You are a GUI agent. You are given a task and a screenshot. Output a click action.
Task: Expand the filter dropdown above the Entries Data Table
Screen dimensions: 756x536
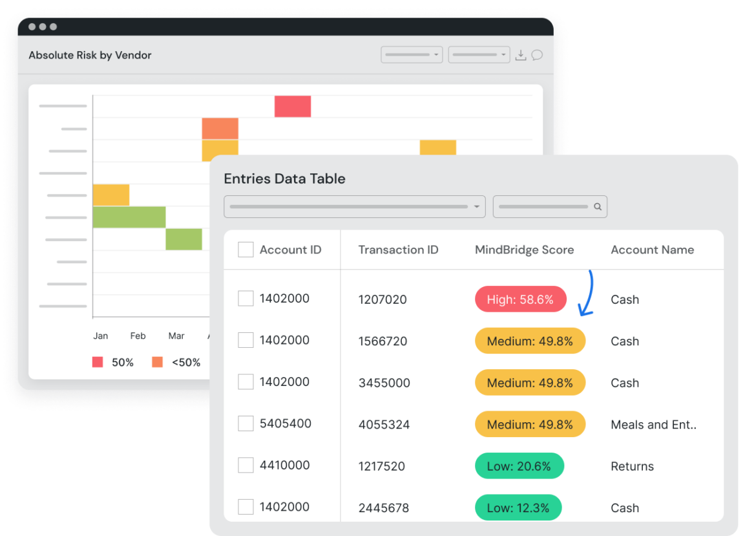[x=354, y=206]
